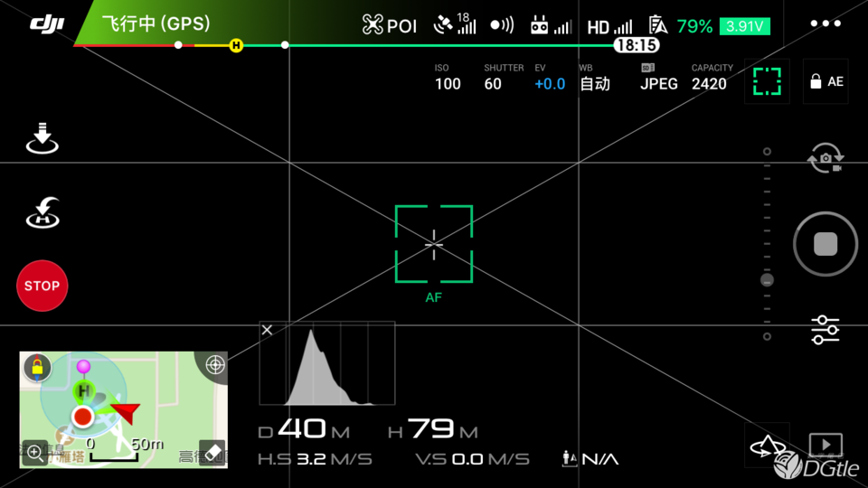The image size is (868, 488).
Task: Open remote controller signal settings
Action: tap(551, 25)
